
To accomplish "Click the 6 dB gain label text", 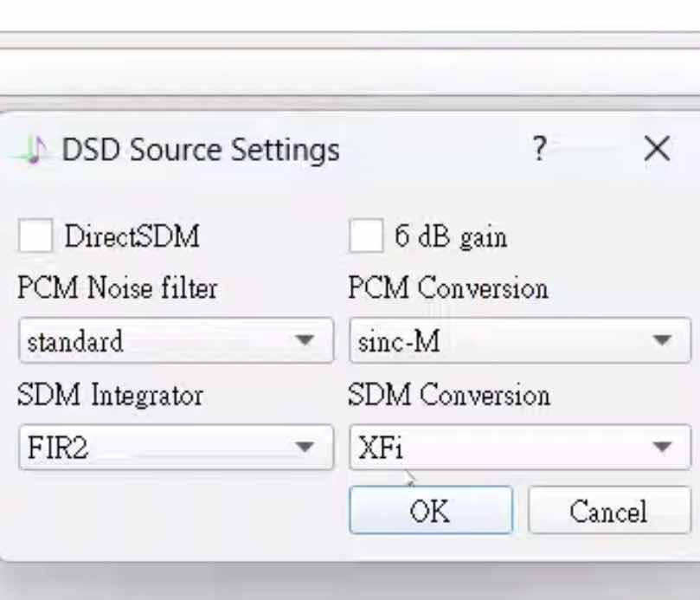I will pyautogui.click(x=451, y=236).
